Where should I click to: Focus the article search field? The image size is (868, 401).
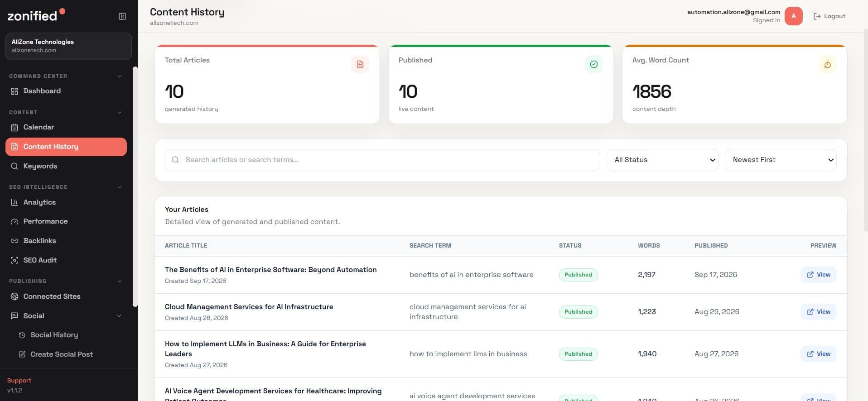pyautogui.click(x=382, y=160)
